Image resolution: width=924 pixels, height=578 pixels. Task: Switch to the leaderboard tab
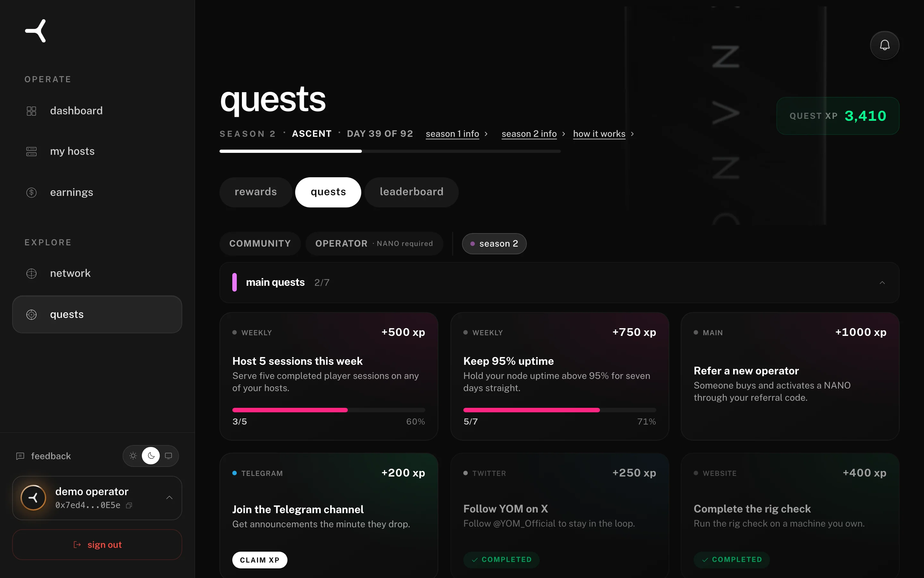412,192
